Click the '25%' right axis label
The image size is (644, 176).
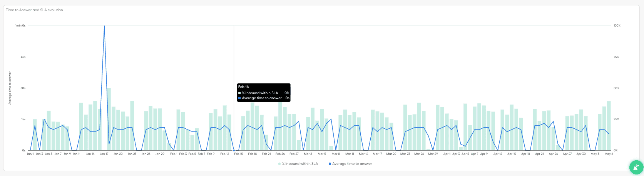click(616, 119)
